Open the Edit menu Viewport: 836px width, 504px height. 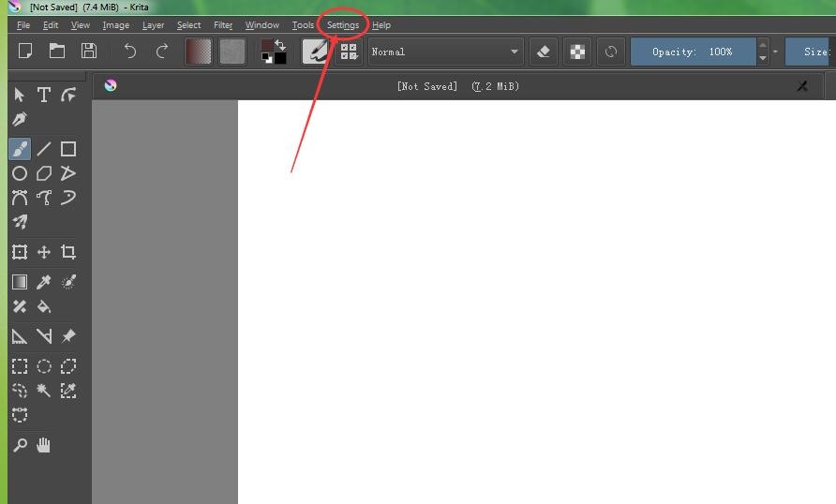51,25
